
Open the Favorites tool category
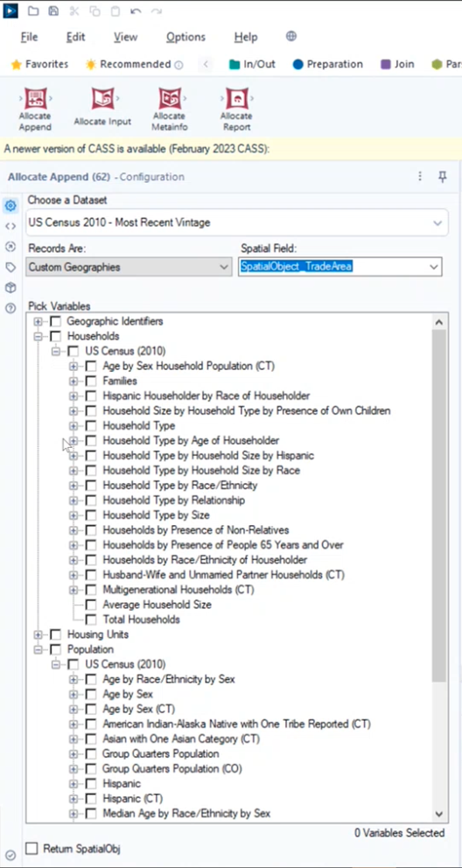tap(40, 64)
